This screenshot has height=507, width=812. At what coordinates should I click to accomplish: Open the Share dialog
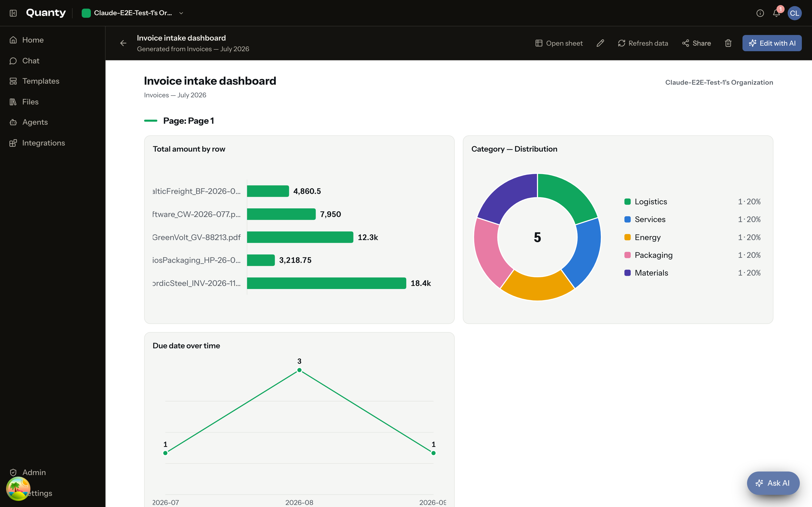(696, 43)
